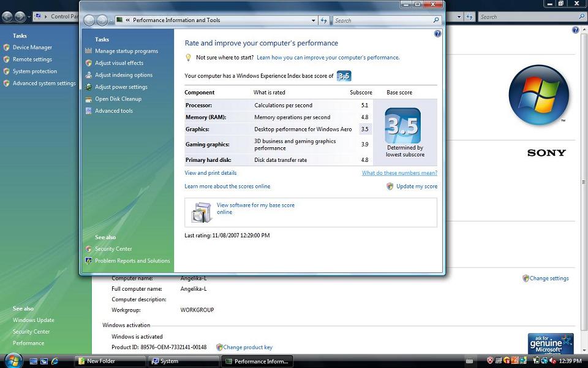
Task: Click the Advanced system settings shield icon
Action: [6, 83]
